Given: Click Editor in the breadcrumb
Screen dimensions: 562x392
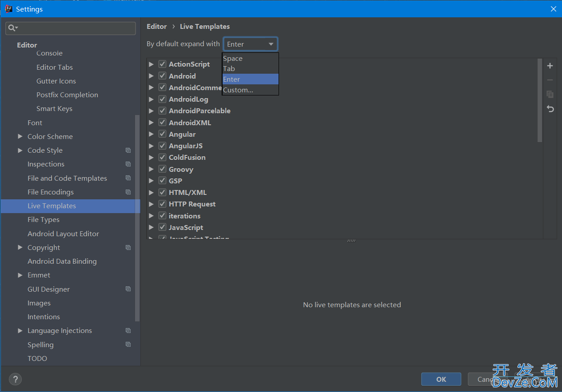Looking at the screenshot, I should [157, 27].
